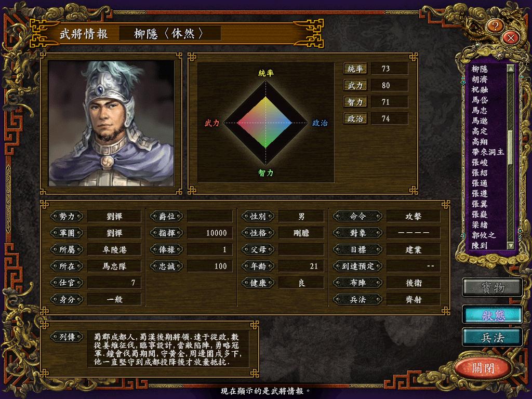This screenshot has height=399, width=532.
Task: Click the colored ability diamond chart
Action: pyautogui.click(x=265, y=123)
